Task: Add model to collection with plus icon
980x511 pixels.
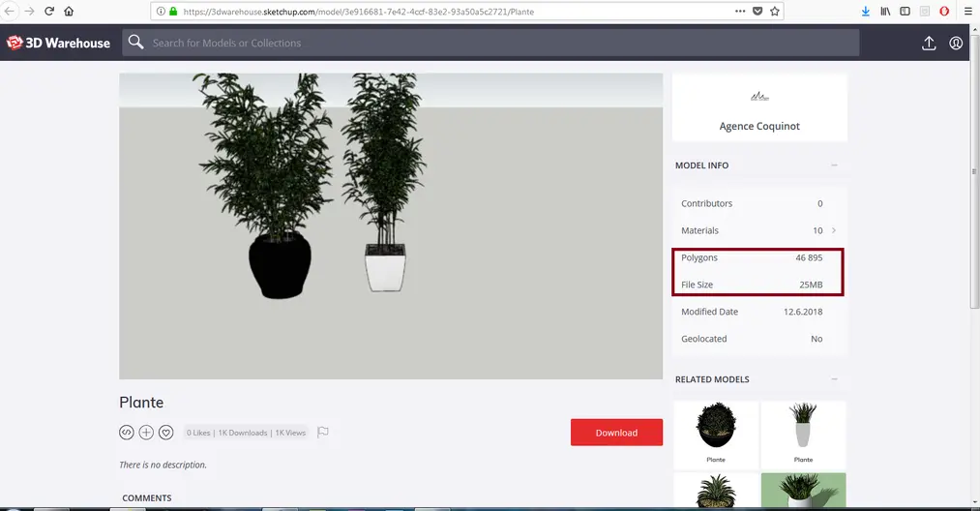Action: [146, 433]
